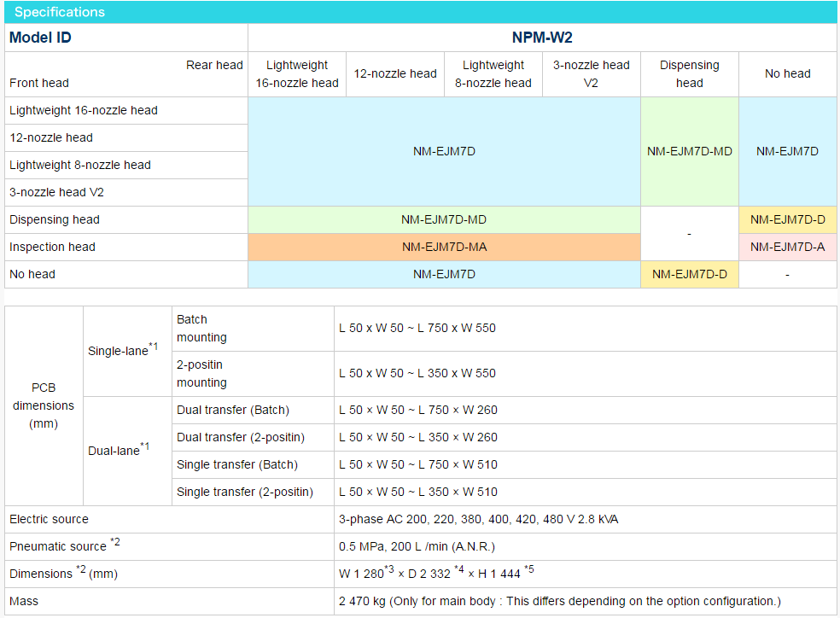Click NM-EJM7D cell in the No head row

tap(444, 274)
